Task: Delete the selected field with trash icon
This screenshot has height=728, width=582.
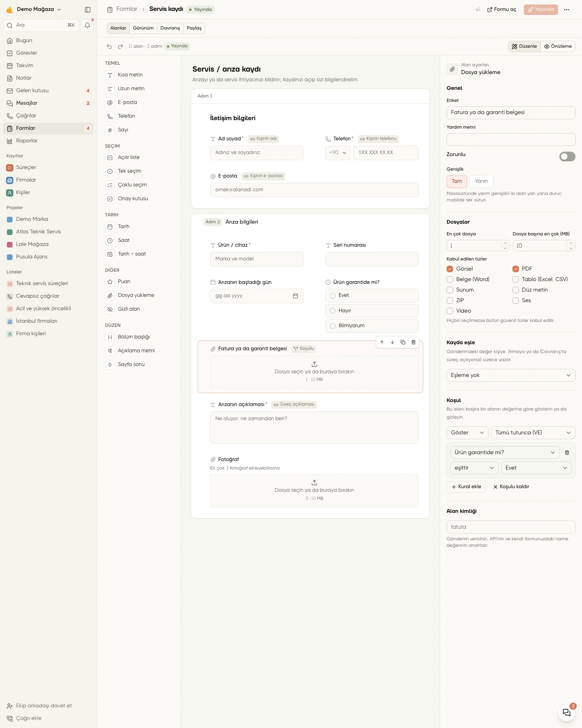Action: tap(413, 342)
